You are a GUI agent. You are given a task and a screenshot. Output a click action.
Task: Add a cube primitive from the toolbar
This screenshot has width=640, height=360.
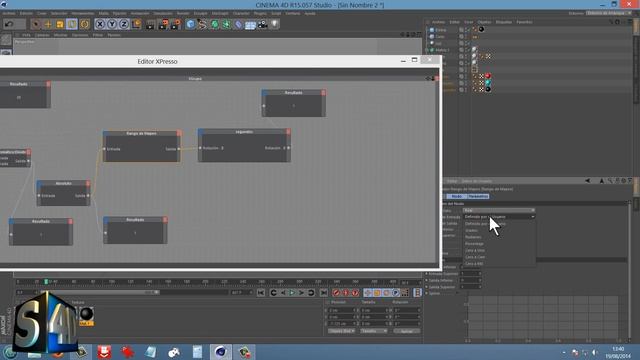point(190,24)
